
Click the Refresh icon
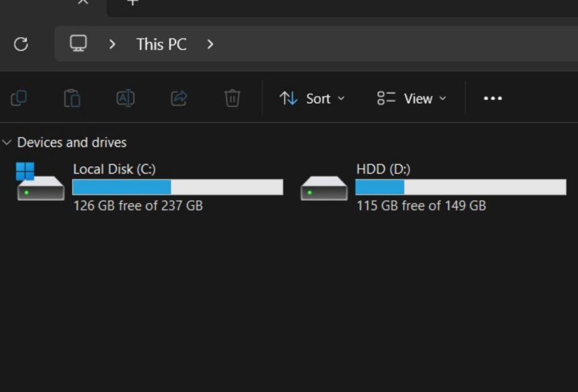(x=21, y=44)
